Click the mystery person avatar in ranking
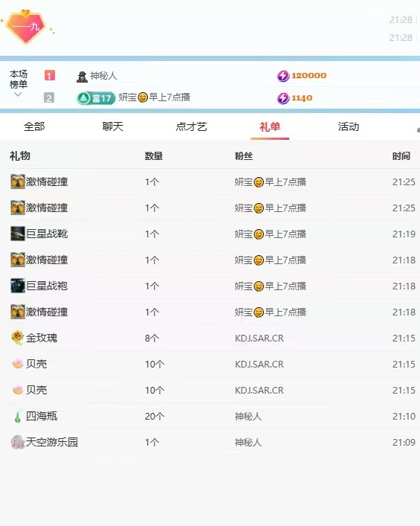The width and height of the screenshot is (420, 526). [x=82, y=76]
